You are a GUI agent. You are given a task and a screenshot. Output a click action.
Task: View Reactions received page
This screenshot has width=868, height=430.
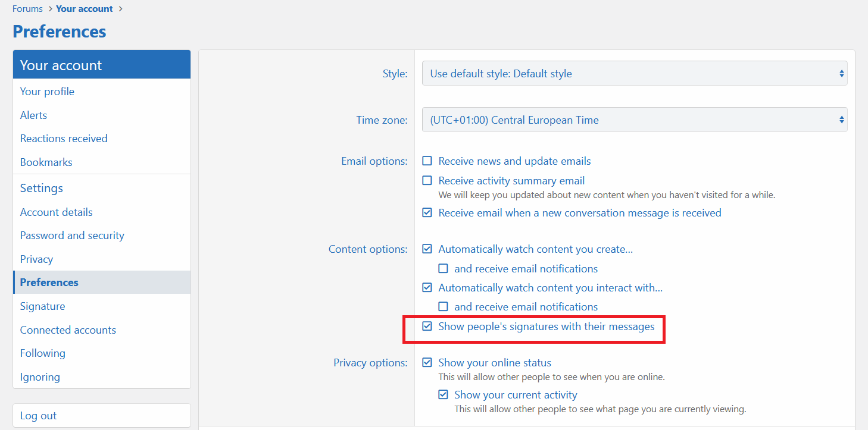[64, 139]
